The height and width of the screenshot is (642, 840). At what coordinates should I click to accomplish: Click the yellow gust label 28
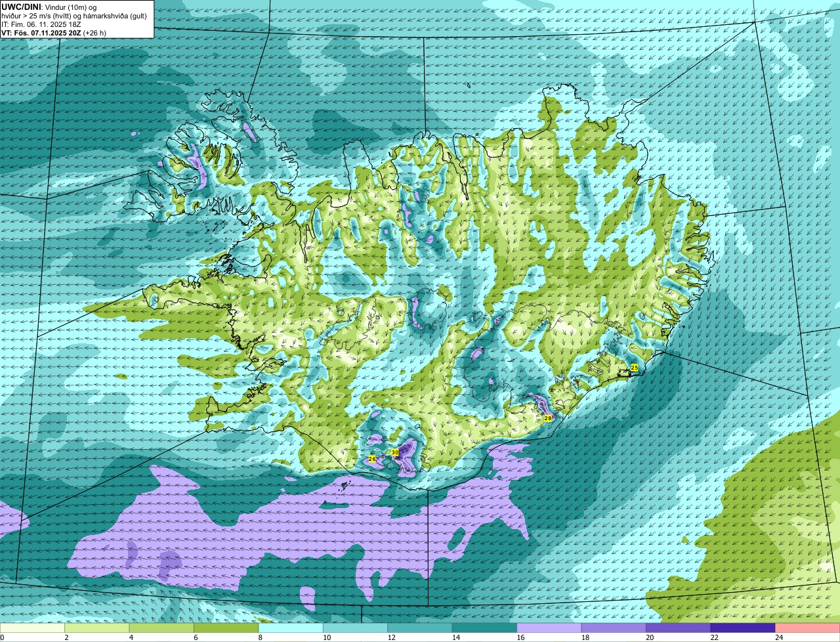pyautogui.click(x=548, y=418)
